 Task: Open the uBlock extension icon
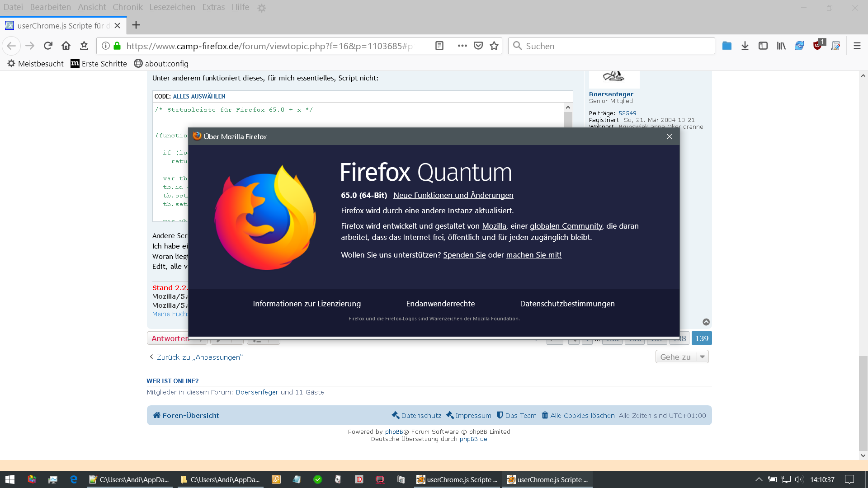(x=817, y=46)
